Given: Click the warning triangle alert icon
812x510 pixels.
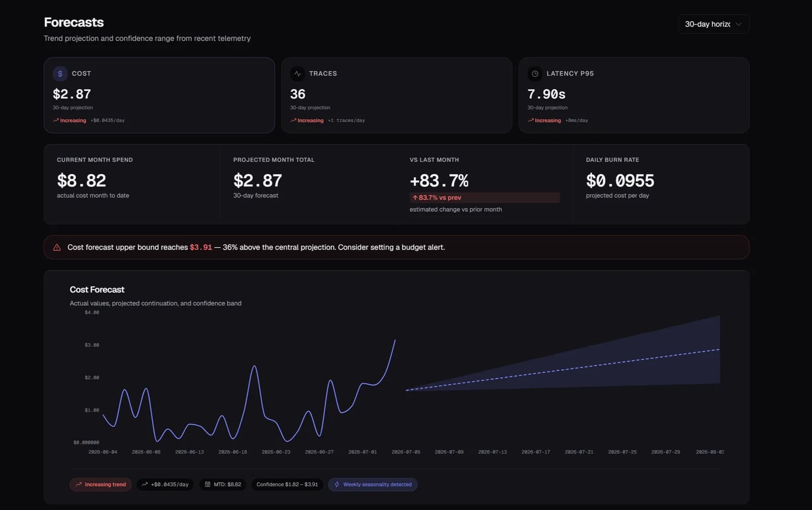Looking at the screenshot, I should 57,247.
